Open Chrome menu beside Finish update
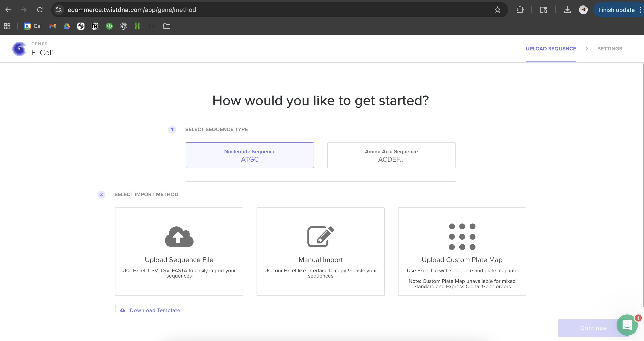 (640, 10)
